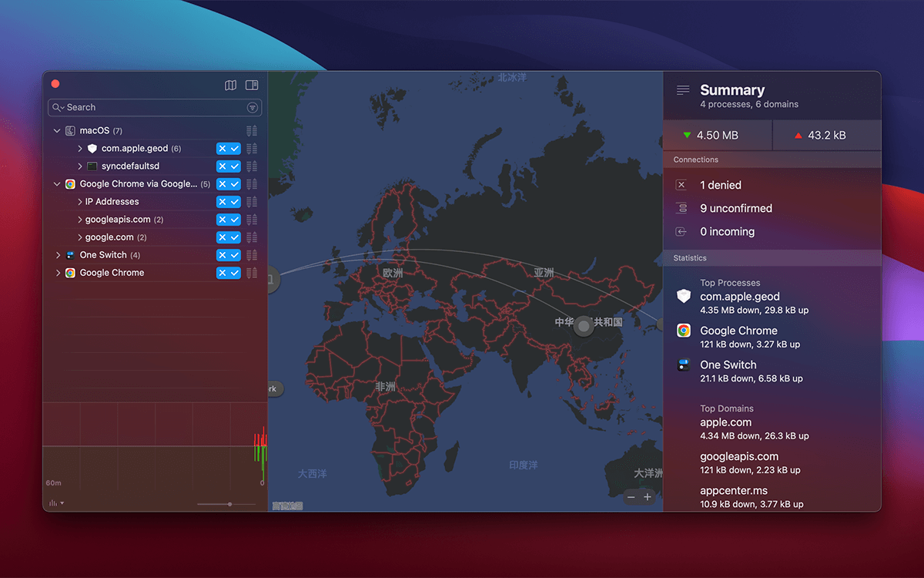The width and height of the screenshot is (924, 578).
Task: Click the One Switch app icon in the list
Action: (70, 255)
